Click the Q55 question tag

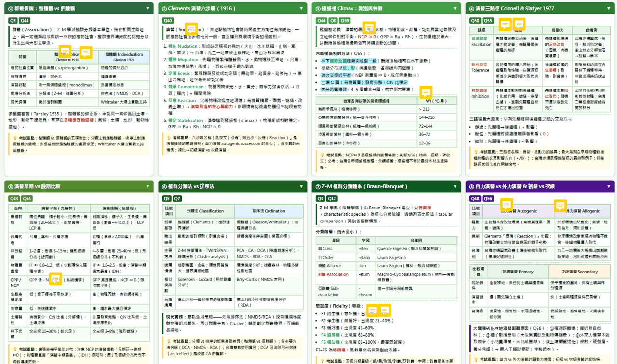point(488,21)
